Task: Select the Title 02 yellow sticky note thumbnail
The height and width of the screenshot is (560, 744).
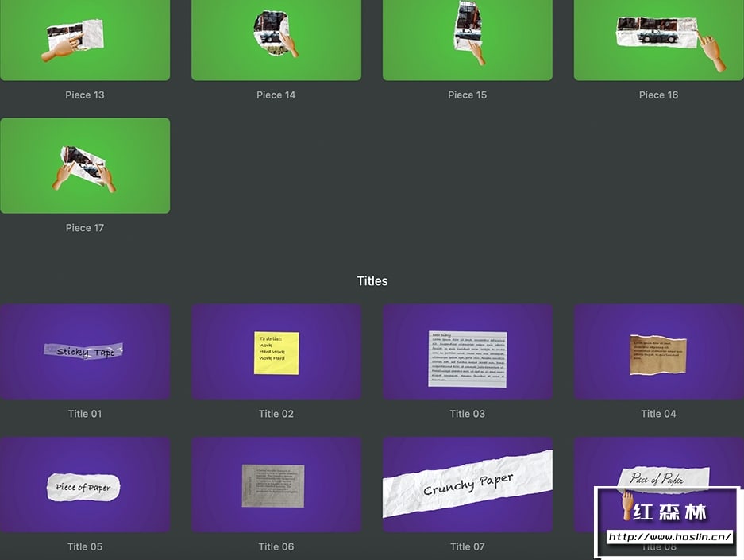Action: 276,352
